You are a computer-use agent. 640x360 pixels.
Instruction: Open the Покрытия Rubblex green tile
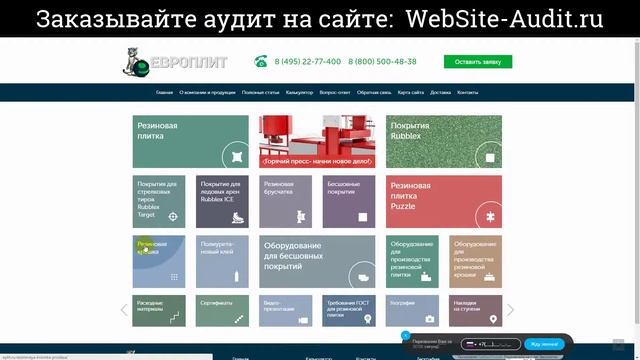pyautogui.click(x=444, y=141)
